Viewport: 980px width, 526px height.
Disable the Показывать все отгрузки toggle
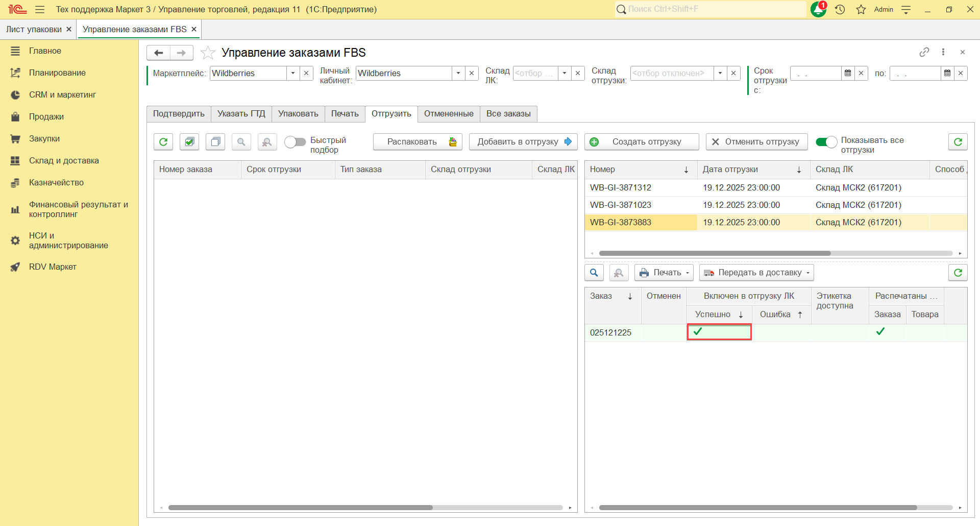(826, 141)
